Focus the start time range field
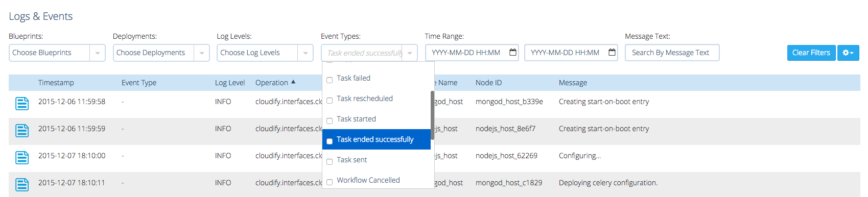This screenshot has width=868, height=197. 472,53
